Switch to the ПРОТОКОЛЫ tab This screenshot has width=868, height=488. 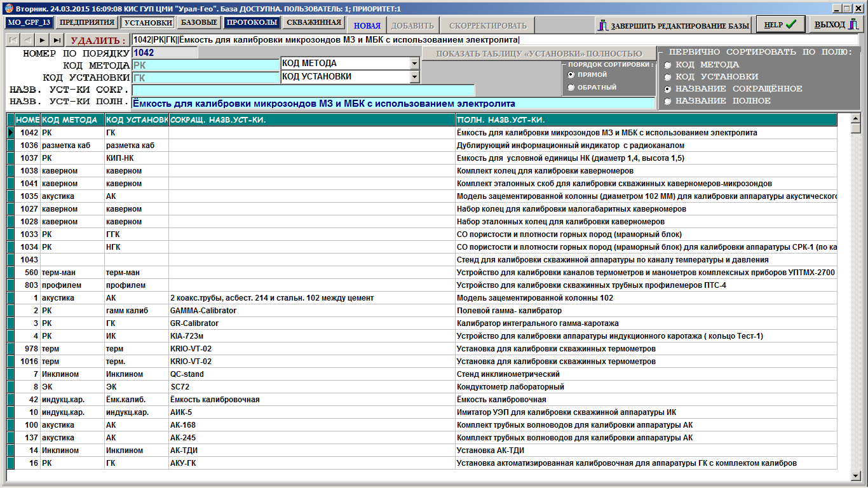point(252,23)
